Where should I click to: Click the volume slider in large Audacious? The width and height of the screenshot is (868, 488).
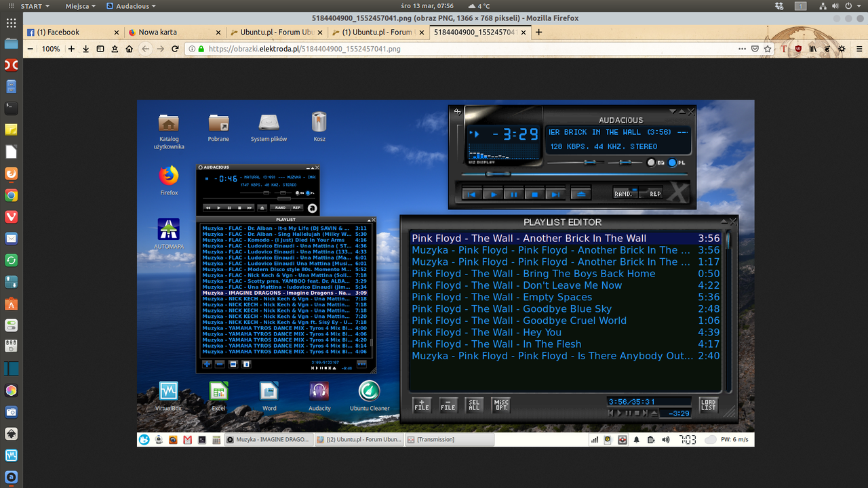click(x=575, y=163)
